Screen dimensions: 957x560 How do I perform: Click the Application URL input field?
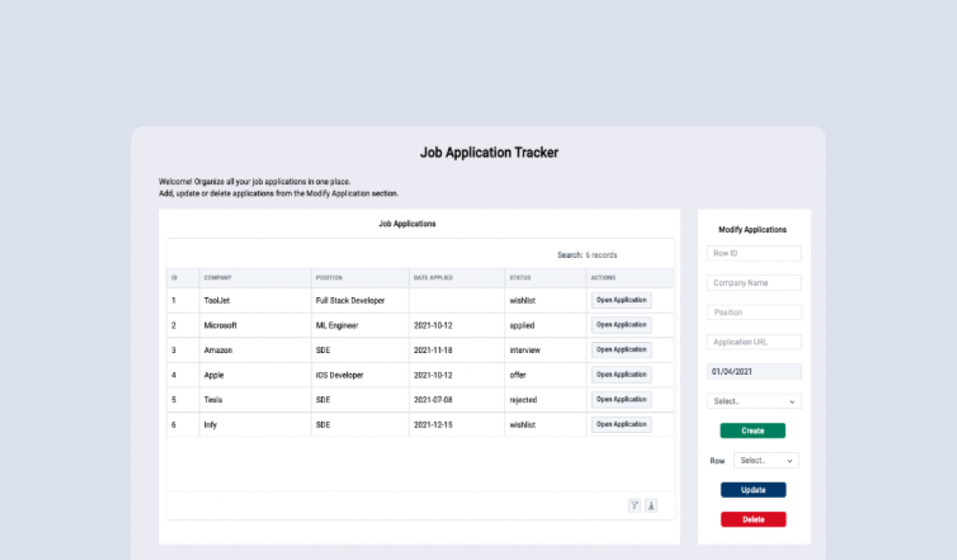pyautogui.click(x=753, y=341)
